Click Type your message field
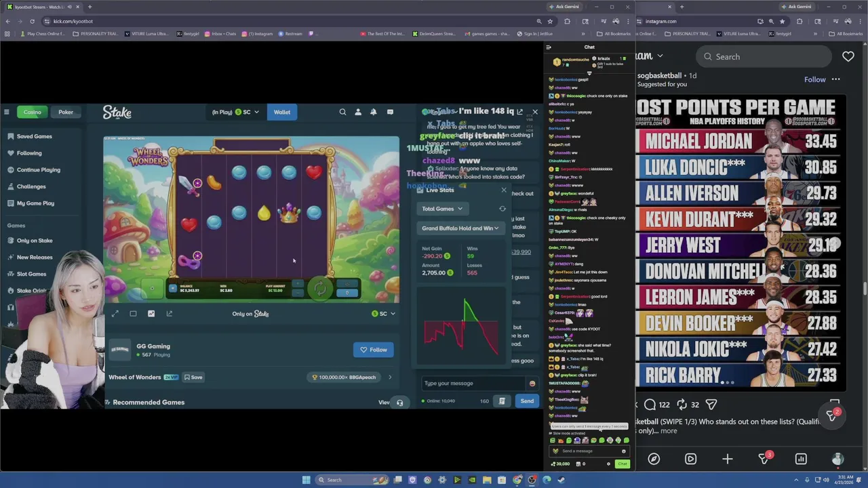868x488 pixels. tap(473, 384)
